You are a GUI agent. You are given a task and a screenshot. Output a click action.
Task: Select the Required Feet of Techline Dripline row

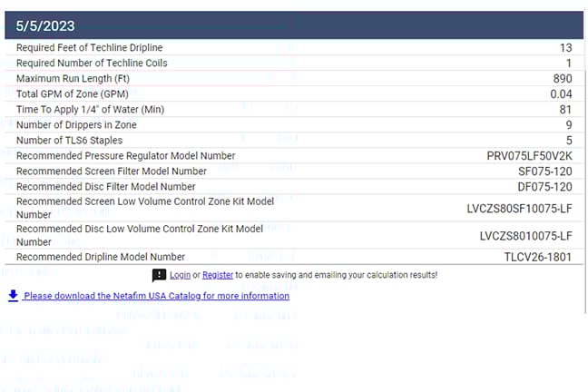pyautogui.click(x=90, y=47)
